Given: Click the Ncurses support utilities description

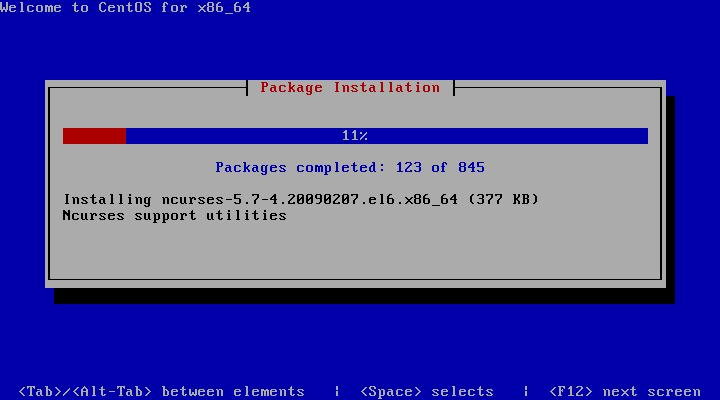Looking at the screenshot, I should (174, 215).
